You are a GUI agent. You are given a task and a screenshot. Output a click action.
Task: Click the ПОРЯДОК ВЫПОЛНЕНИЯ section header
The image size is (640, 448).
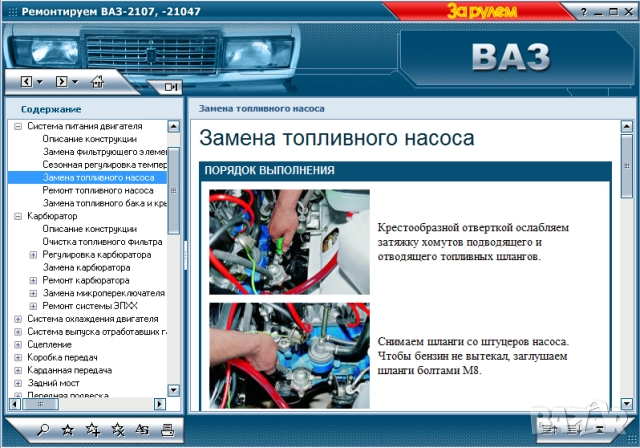(x=406, y=171)
